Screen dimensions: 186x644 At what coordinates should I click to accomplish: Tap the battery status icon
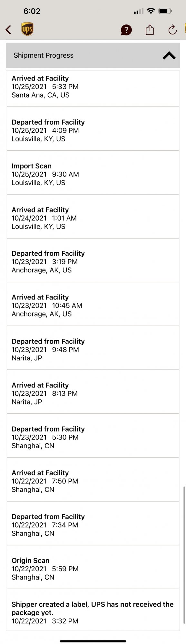click(x=165, y=11)
